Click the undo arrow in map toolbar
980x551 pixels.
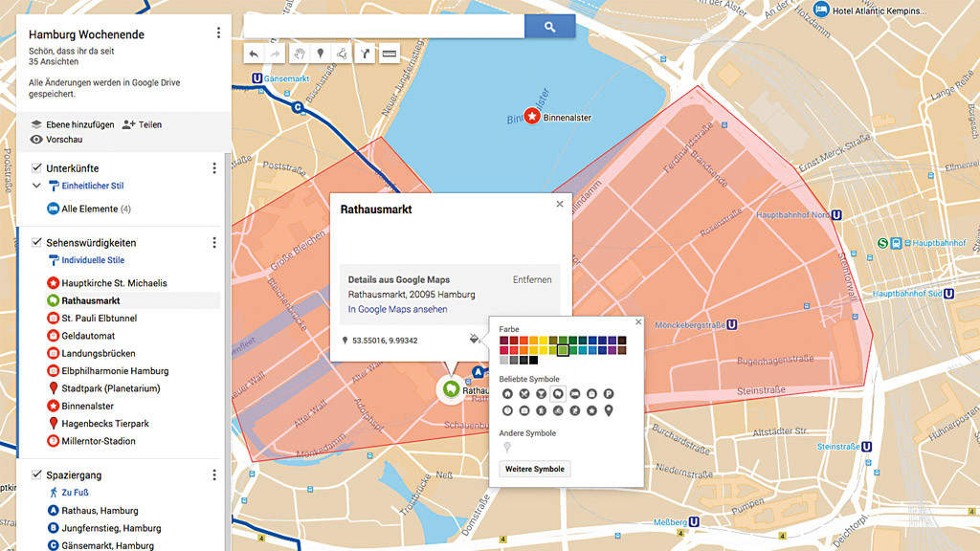coord(254,55)
